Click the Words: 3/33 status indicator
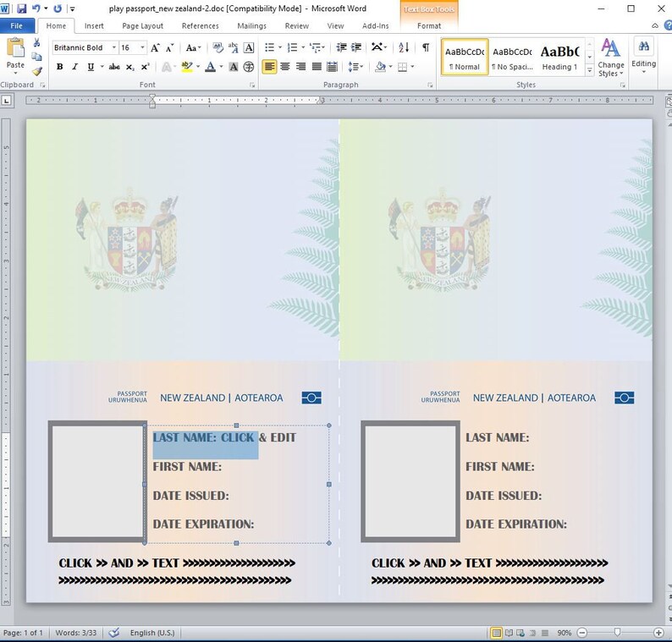This screenshot has width=672, height=642. click(76, 633)
